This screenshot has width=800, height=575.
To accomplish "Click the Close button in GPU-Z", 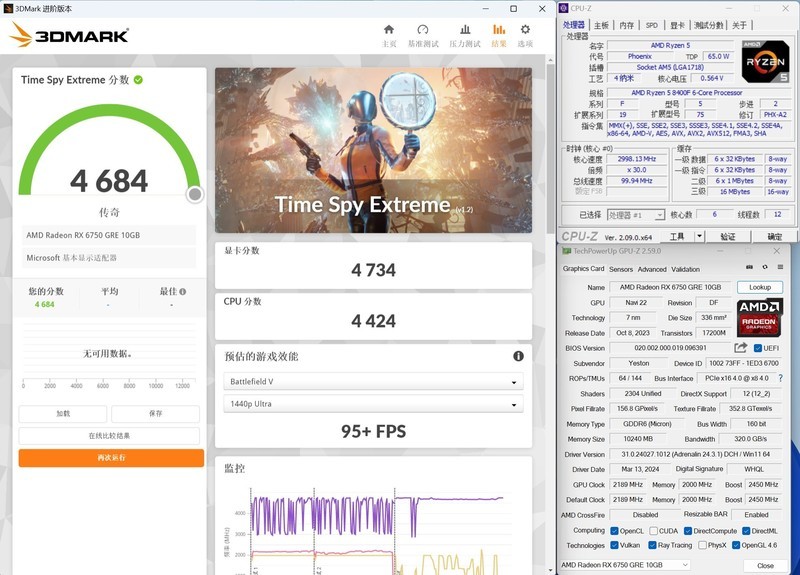I will coord(765,565).
